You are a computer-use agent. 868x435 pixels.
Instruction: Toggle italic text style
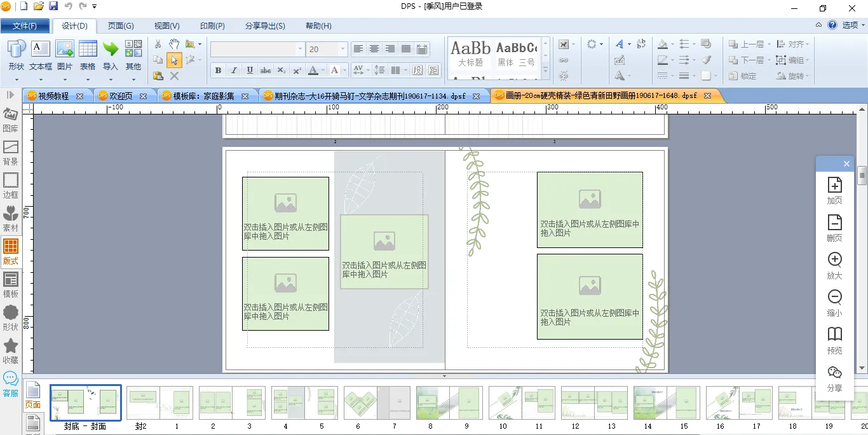234,70
